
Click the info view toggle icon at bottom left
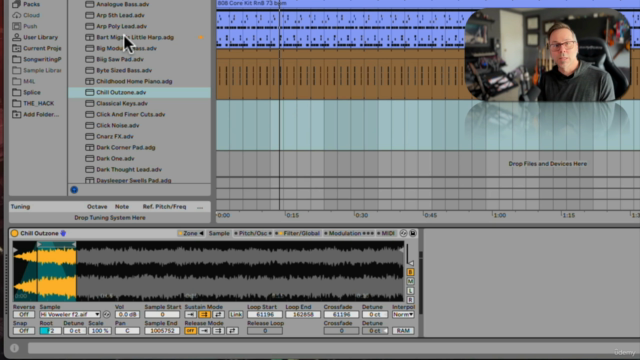[15, 348]
